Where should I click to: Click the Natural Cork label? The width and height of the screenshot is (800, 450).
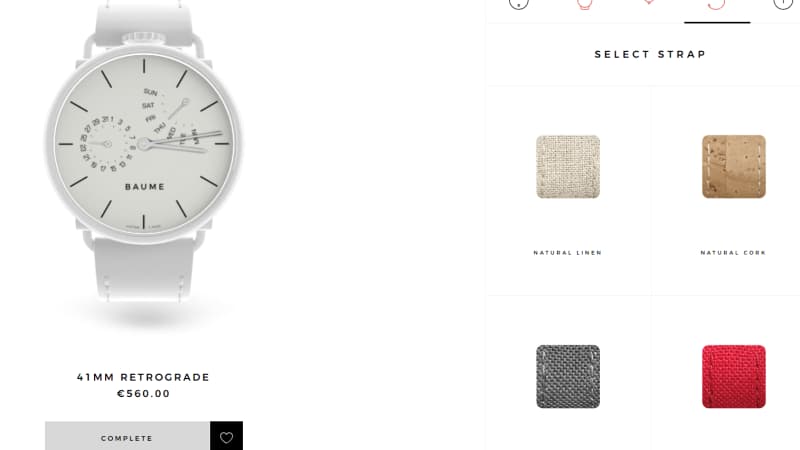click(733, 253)
